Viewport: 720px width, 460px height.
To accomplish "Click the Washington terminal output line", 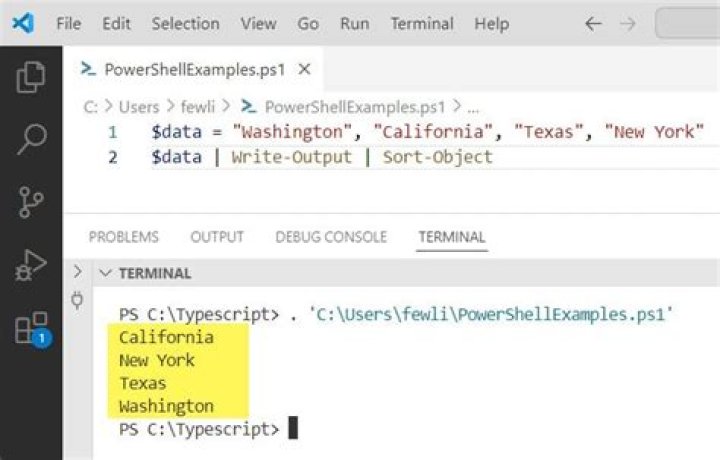I will click(x=166, y=406).
